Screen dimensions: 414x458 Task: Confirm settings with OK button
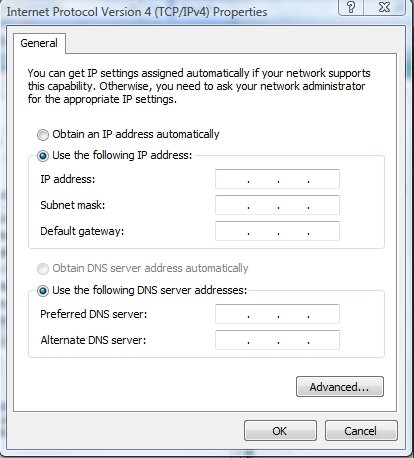[x=280, y=431]
